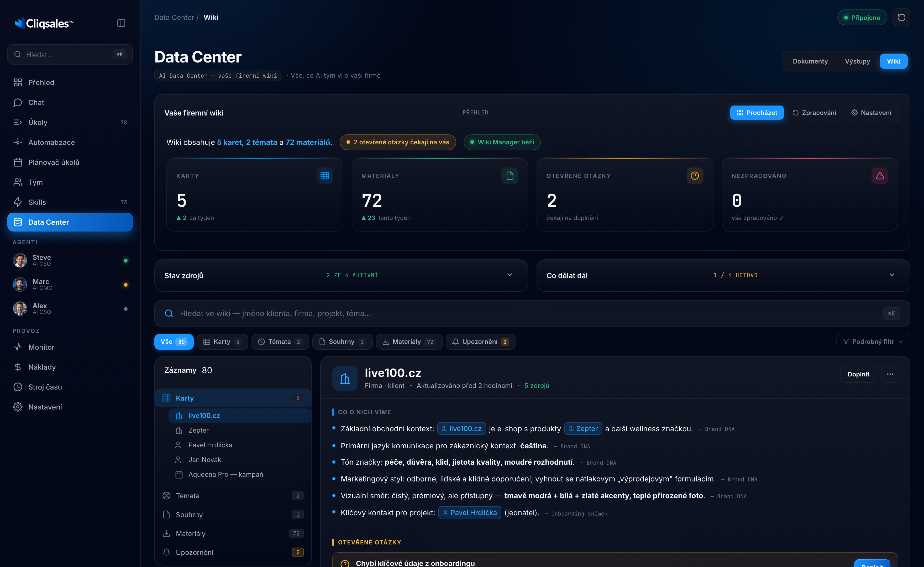Screen dimensions: 924x567
Task: Click the Materiály document icon
Action: tap(510, 176)
